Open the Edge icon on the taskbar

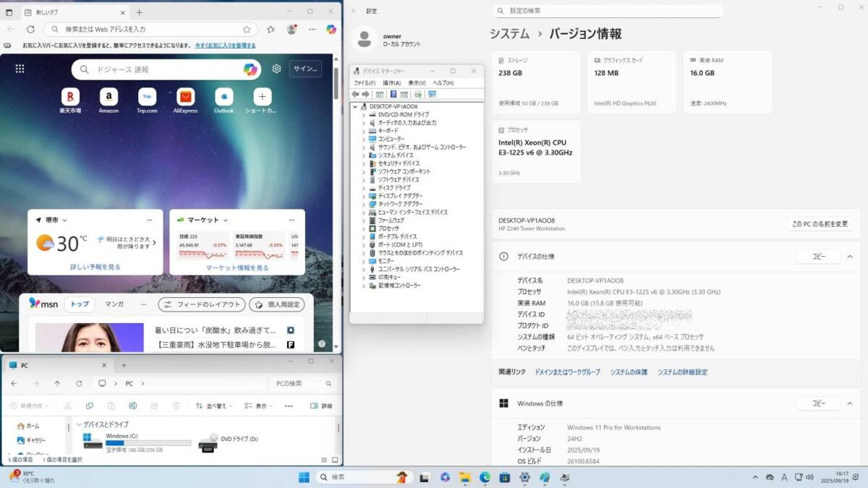coord(485,477)
